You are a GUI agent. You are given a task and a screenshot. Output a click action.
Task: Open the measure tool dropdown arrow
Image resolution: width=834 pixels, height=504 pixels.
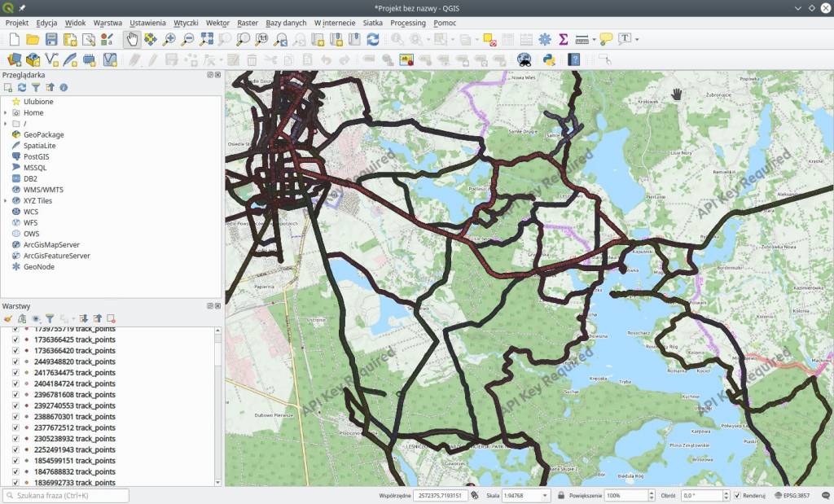(595, 39)
